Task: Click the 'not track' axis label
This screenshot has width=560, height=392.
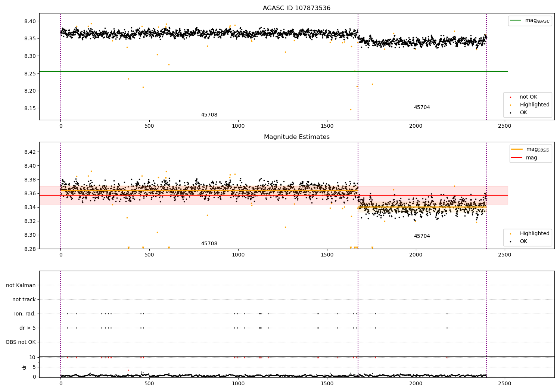Action: (x=24, y=300)
